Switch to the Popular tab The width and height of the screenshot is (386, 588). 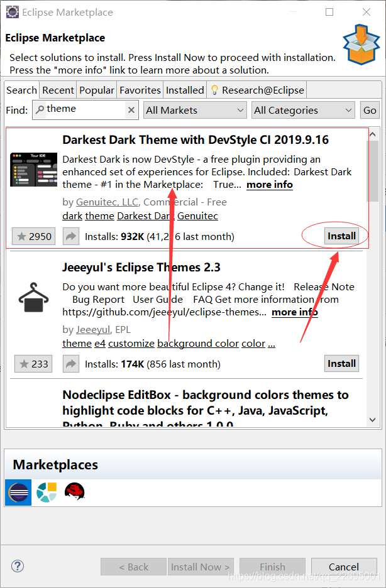click(97, 90)
